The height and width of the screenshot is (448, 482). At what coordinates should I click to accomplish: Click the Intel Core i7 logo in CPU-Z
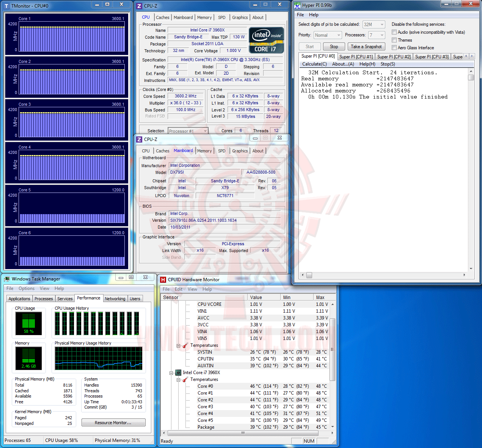click(x=266, y=40)
